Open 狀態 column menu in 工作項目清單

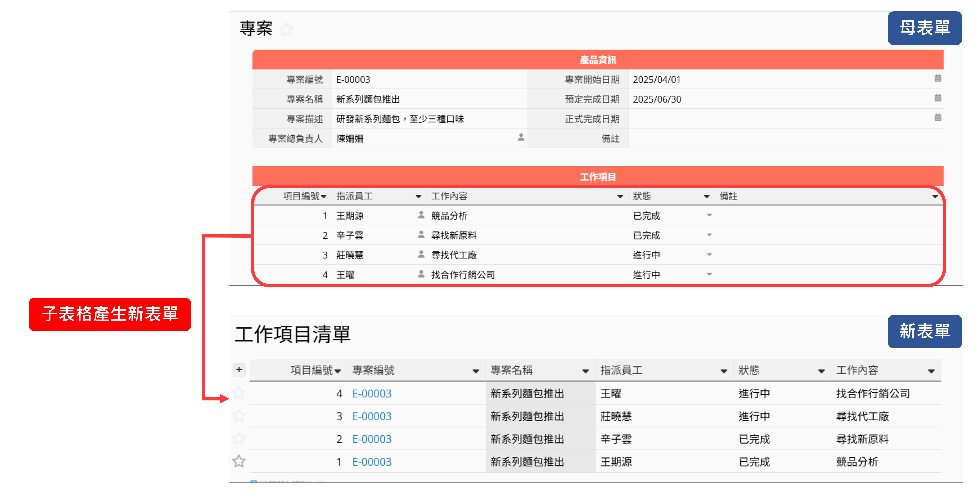pyautogui.click(x=821, y=371)
